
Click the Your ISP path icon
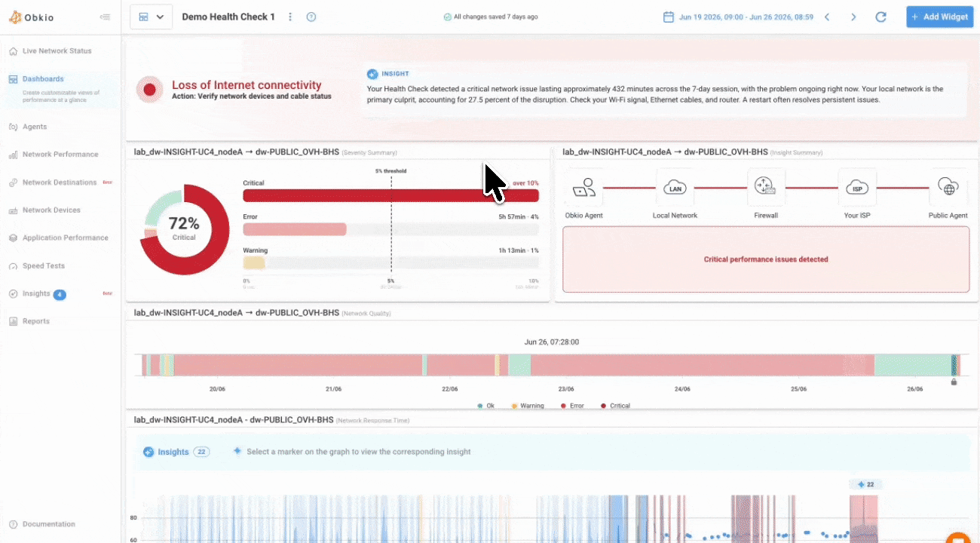(x=857, y=187)
